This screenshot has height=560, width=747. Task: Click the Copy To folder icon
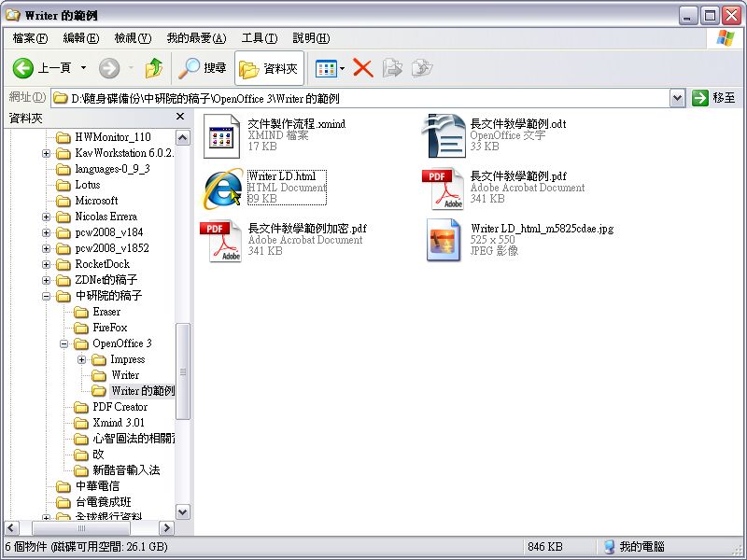422,68
